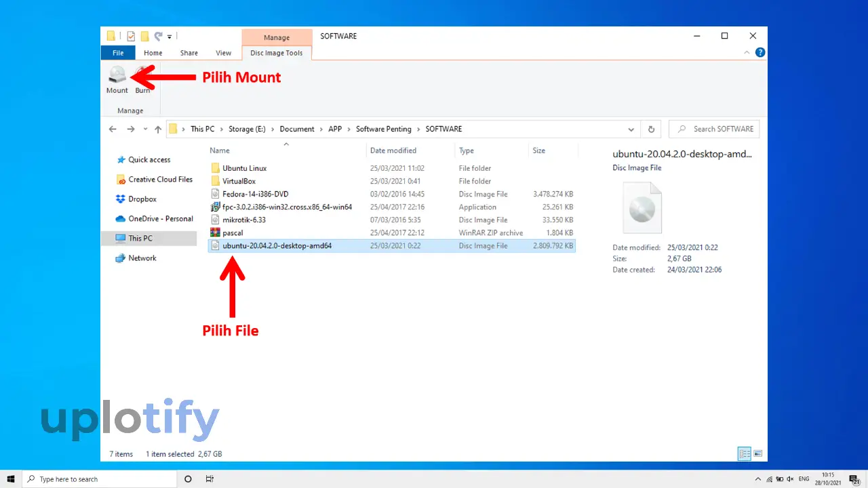Viewport: 868px width, 488px height.
Task: Refresh the SOFTWARE folder
Action: coord(651,129)
